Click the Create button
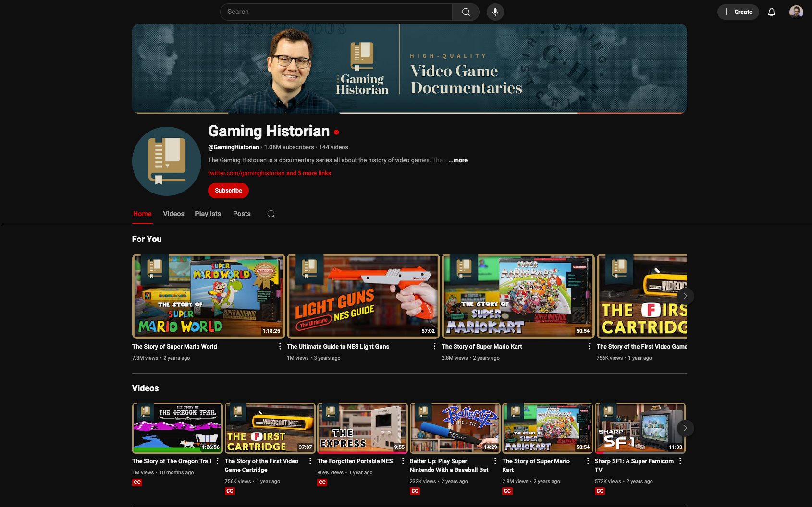The image size is (812, 507). coord(738,12)
